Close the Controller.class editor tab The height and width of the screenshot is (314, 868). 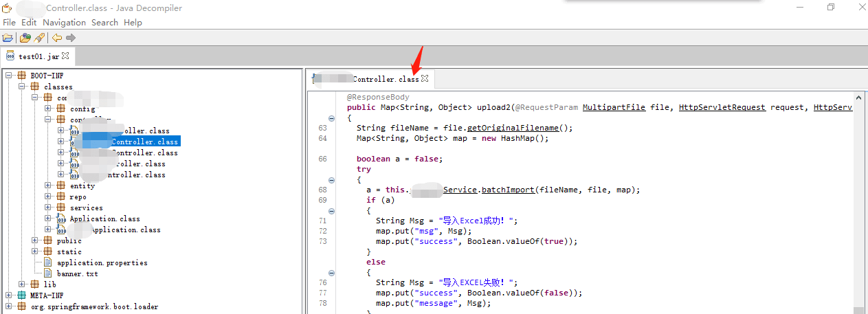coord(425,79)
